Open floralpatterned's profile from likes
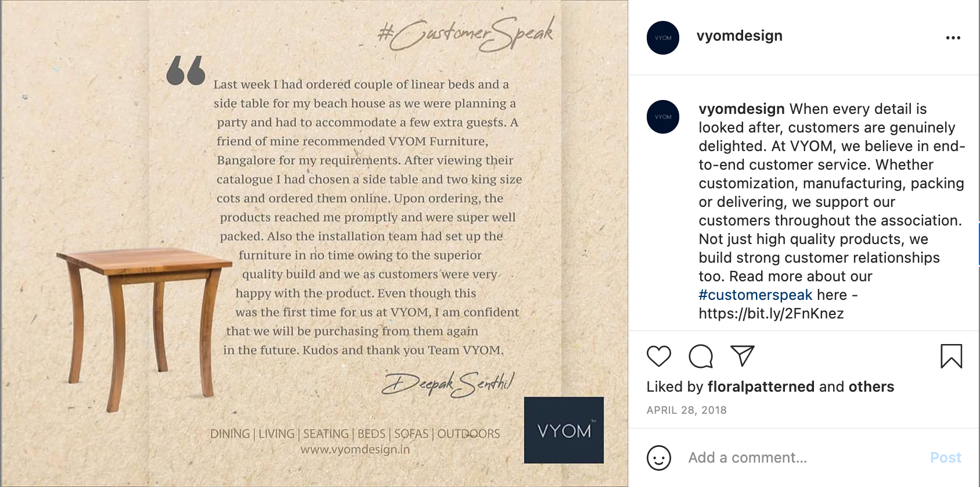 pos(761,387)
